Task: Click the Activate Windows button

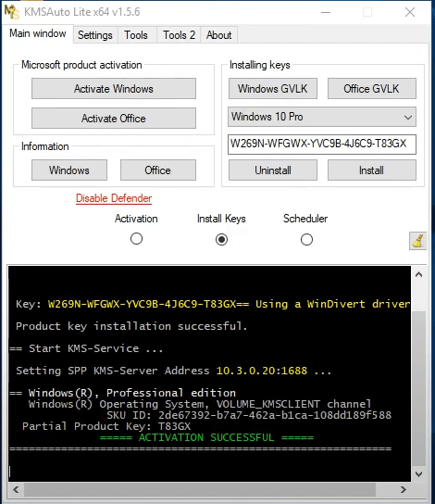Action: pos(114,89)
